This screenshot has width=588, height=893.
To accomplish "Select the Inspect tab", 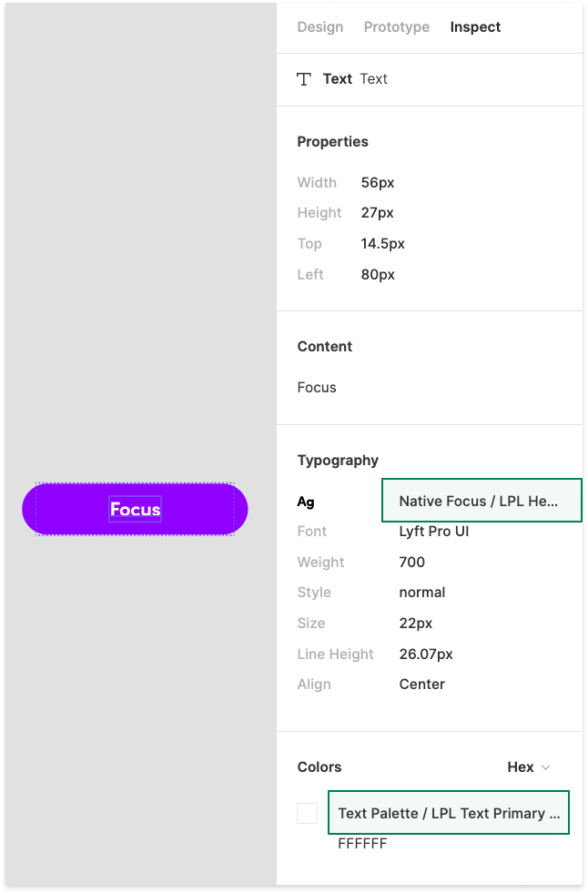I will coord(475,27).
